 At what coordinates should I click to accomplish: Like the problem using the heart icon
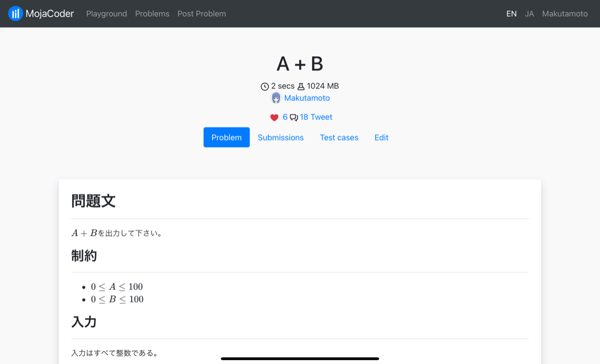274,117
